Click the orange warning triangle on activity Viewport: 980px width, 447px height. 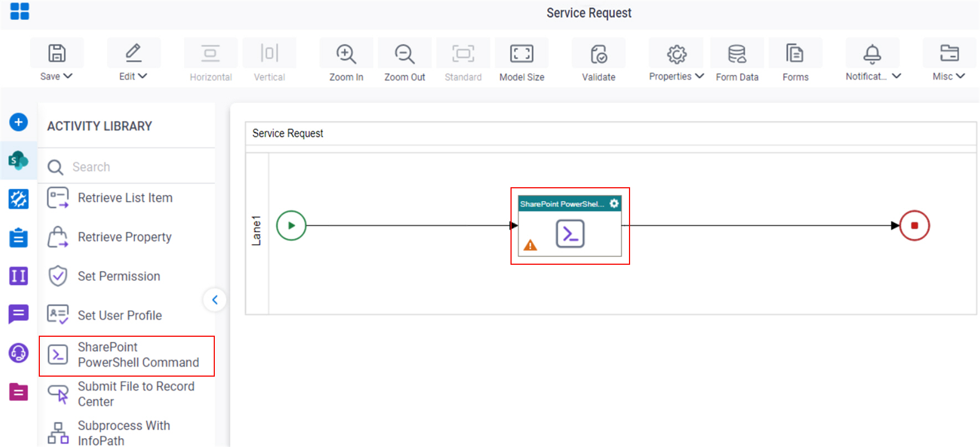pyautogui.click(x=530, y=245)
